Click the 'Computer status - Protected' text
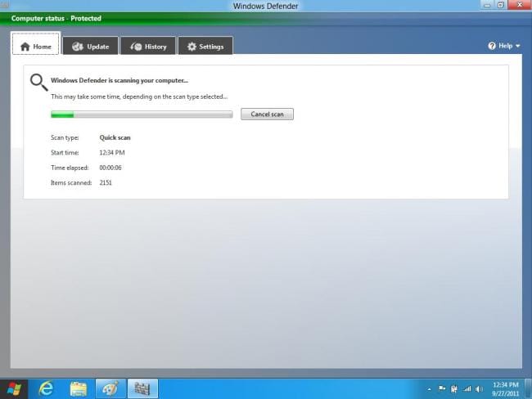This screenshot has width=532, height=399. (x=56, y=18)
